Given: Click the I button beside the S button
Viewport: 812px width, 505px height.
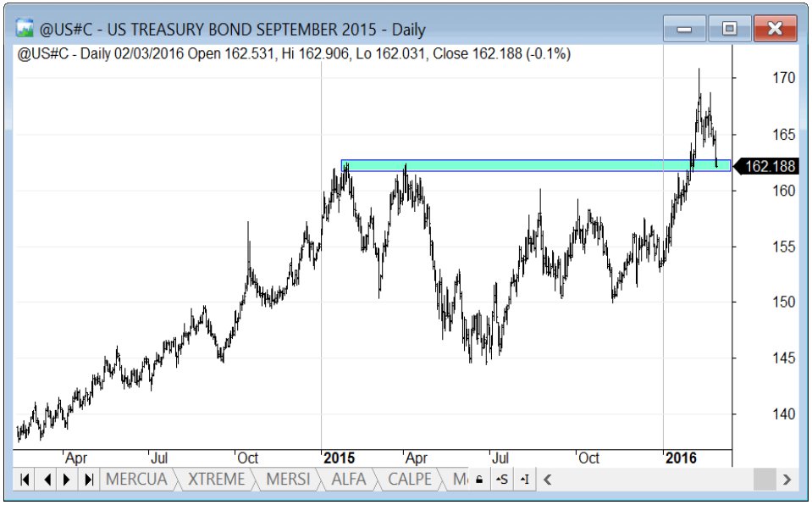Looking at the screenshot, I should pyautogui.click(x=525, y=480).
